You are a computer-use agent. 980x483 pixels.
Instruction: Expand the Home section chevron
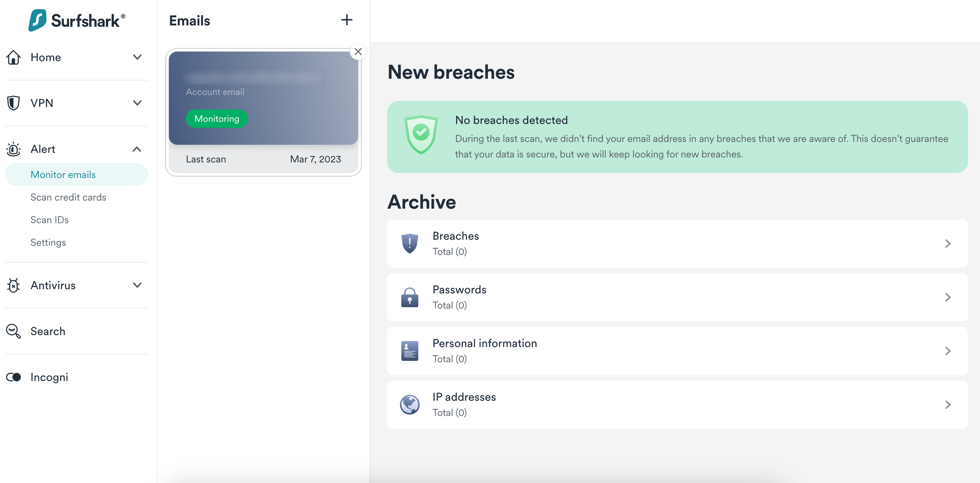(137, 58)
